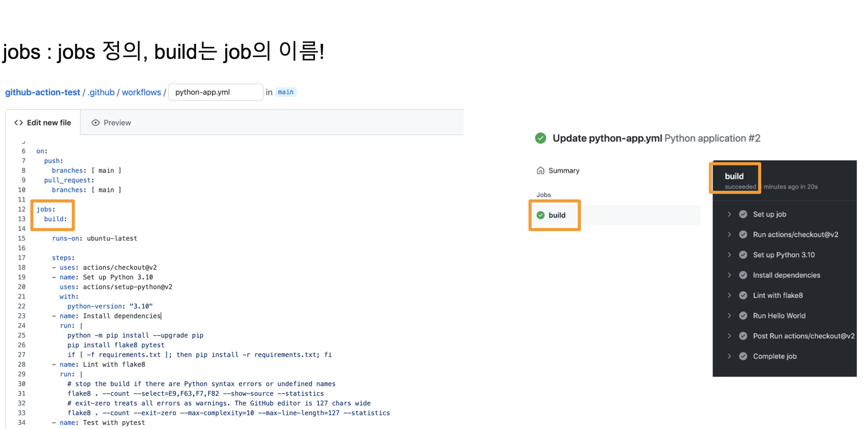Click the green check beside the build job
The height and width of the screenshot is (429, 868).
coord(540,215)
